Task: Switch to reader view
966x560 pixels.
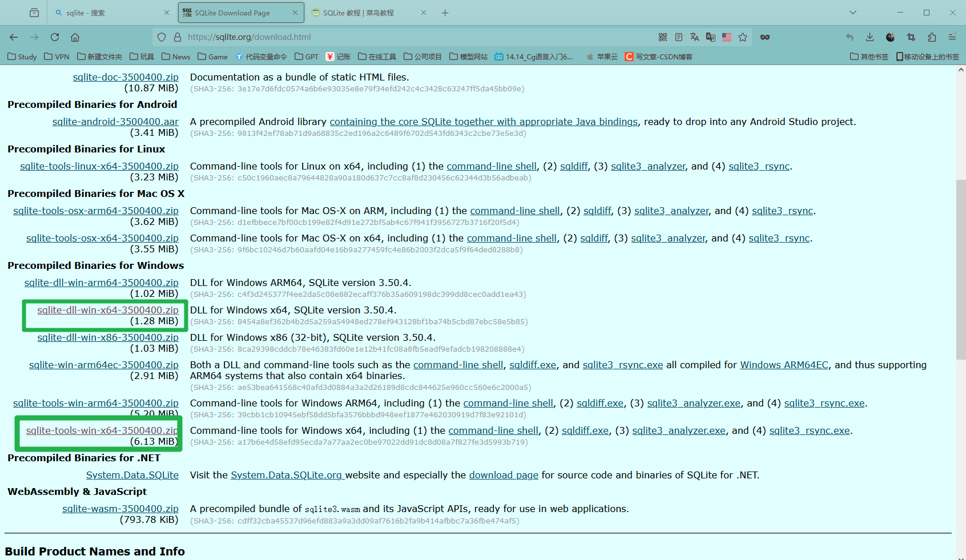Action: (x=679, y=37)
